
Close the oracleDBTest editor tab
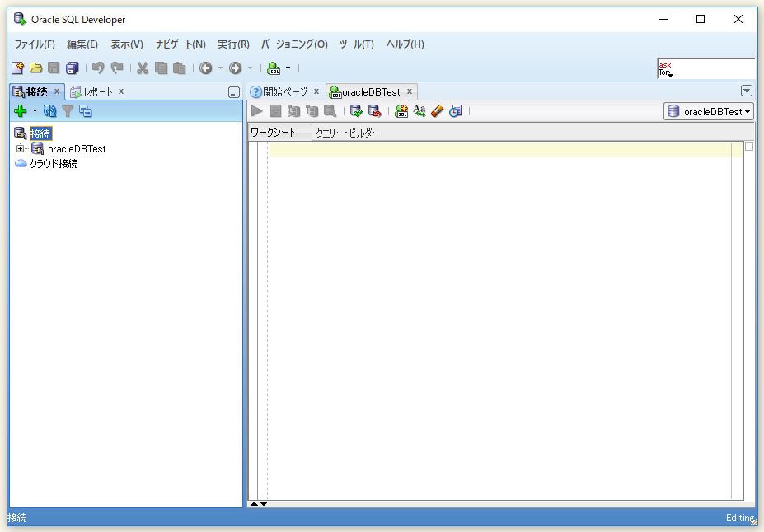pos(410,91)
